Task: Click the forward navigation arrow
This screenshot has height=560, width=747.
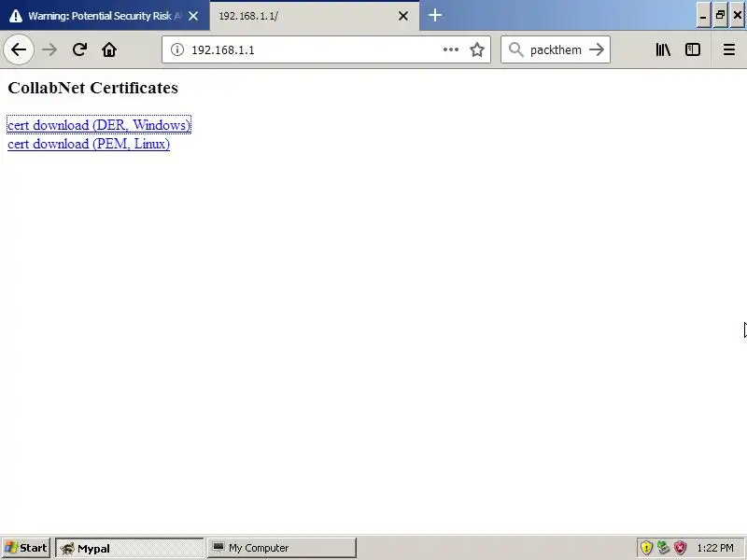Action: pyautogui.click(x=49, y=49)
